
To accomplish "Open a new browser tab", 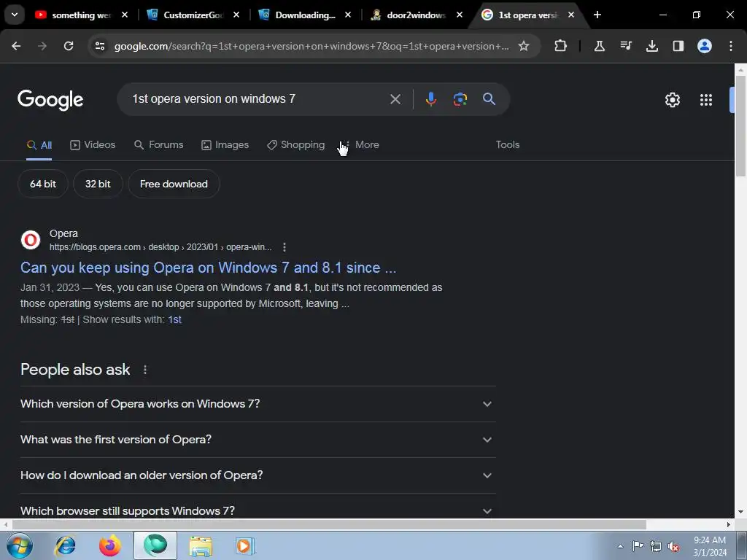I will point(597,15).
